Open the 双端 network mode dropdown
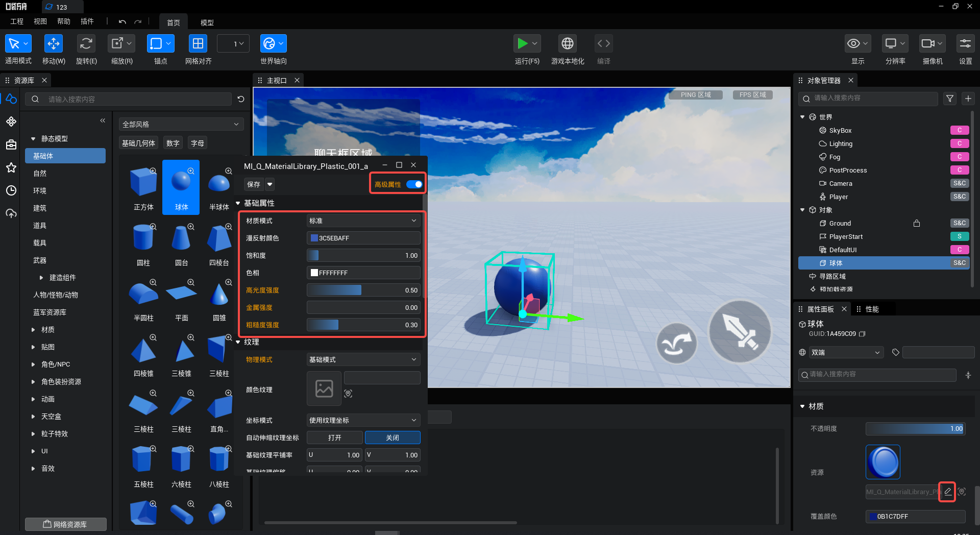This screenshot has height=535, width=980. 846,352
